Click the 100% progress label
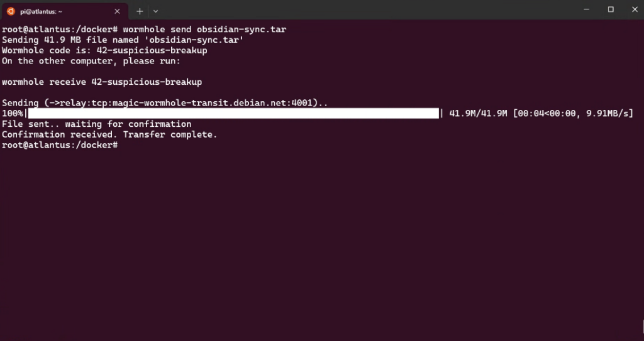The image size is (644, 341). click(x=13, y=114)
